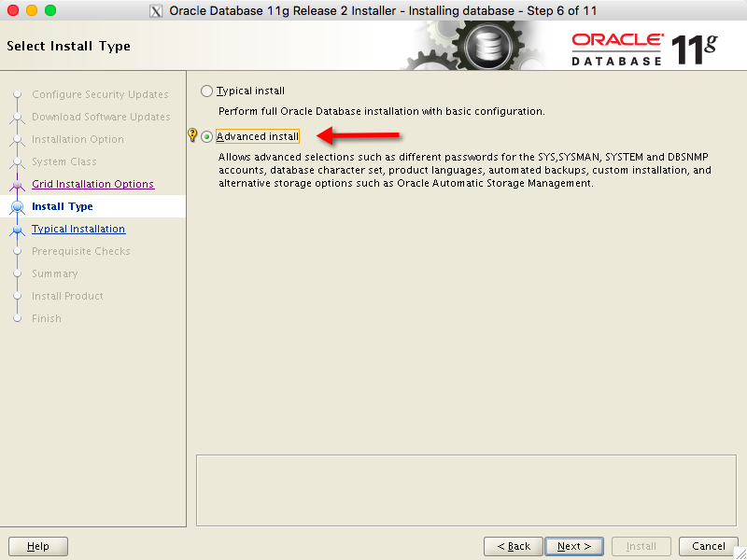Viewport: 747px width, 560px height.
Task: Click the Summary step in sidebar
Action: point(55,273)
